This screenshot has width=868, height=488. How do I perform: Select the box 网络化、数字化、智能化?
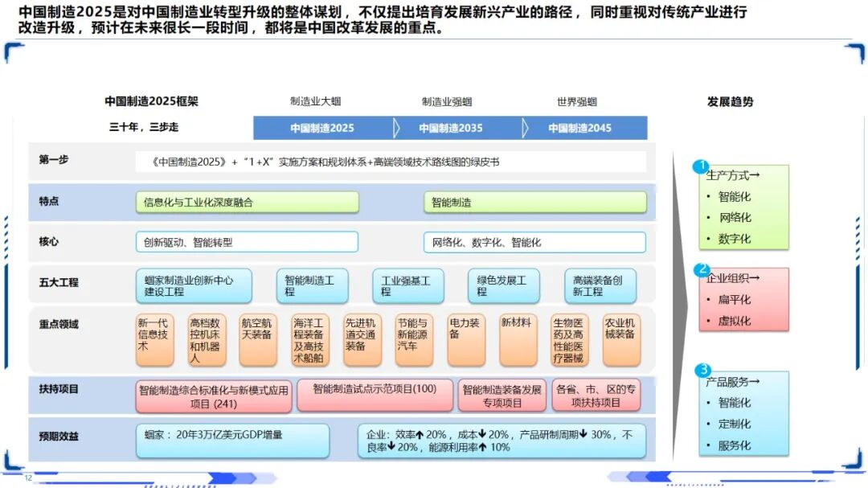click(534, 242)
